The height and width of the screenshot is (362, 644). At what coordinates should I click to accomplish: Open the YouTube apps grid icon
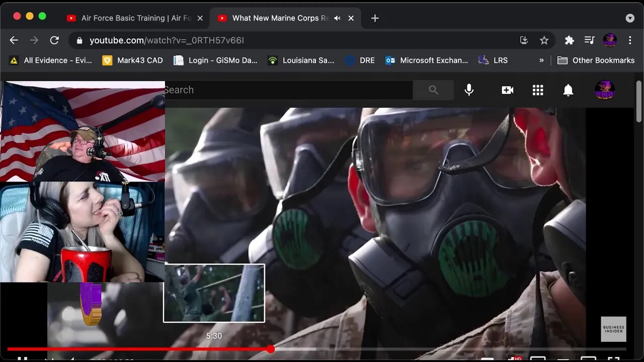[538, 90]
